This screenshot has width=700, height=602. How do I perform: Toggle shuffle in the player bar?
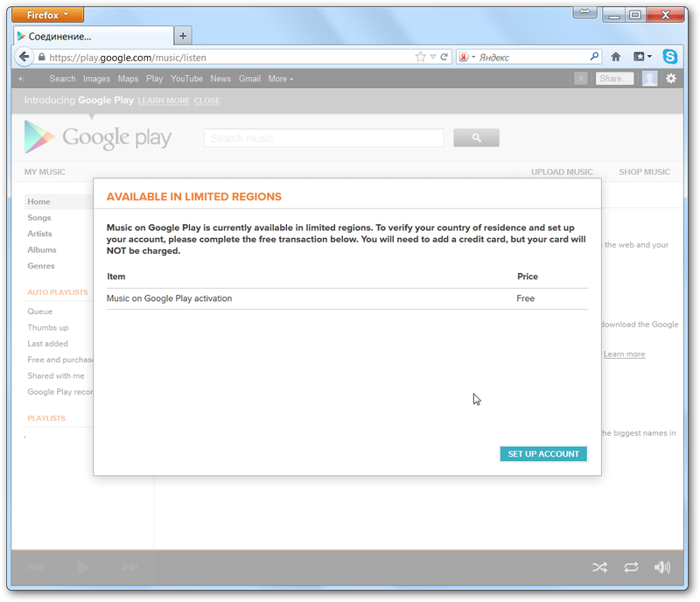click(599, 567)
